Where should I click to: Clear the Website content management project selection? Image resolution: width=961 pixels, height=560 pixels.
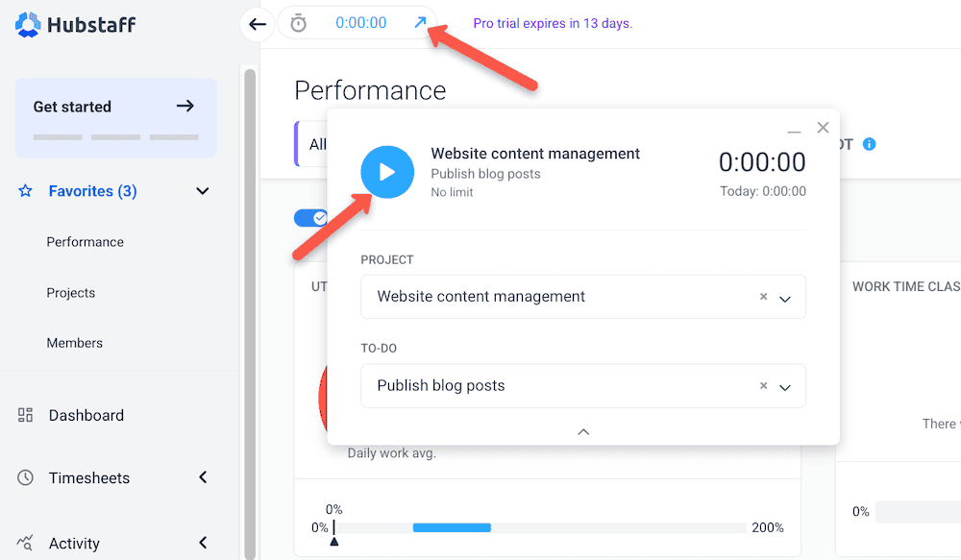[764, 297]
